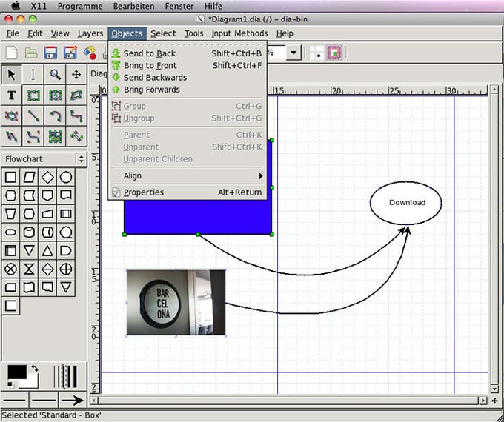Open macOS Fenster menu
This screenshot has height=422, width=504.
[179, 6]
